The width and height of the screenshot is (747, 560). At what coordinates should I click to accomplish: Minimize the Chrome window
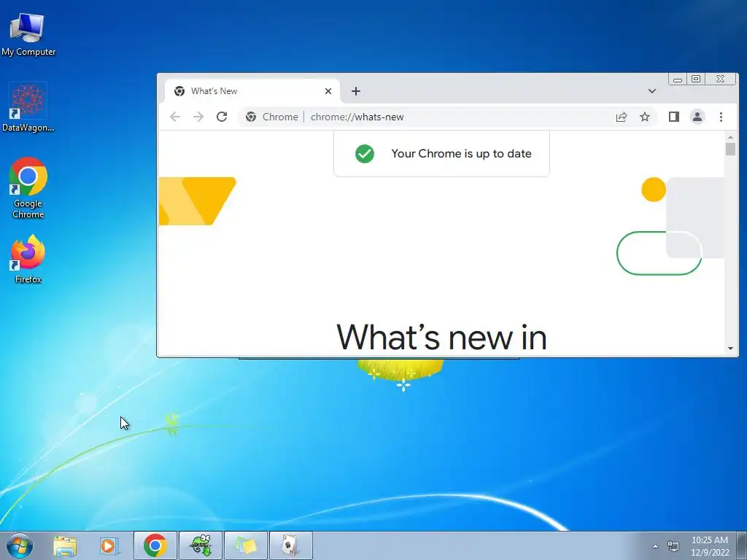point(678,79)
